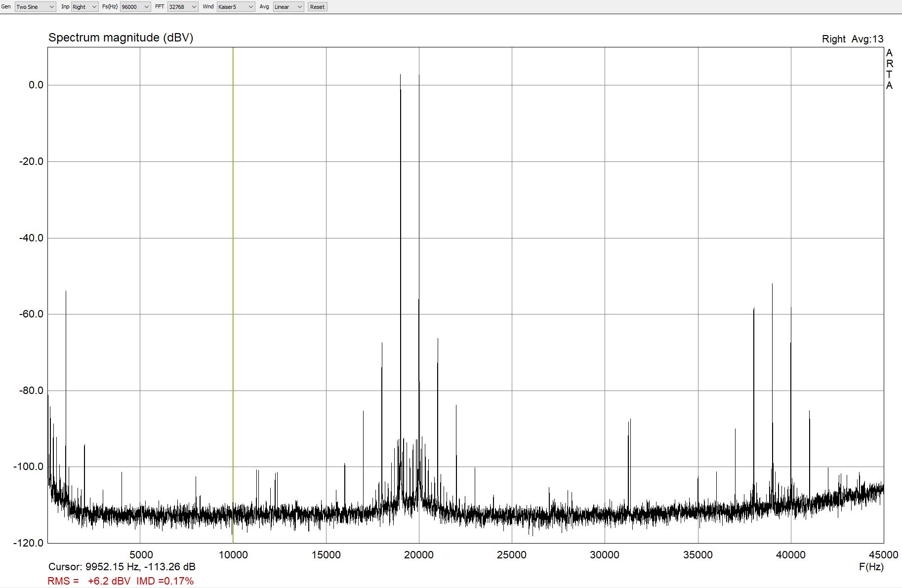The height and width of the screenshot is (588, 902).
Task: Click the red "RMS = +6.2 dBV" readout
Action: pyautogui.click(x=89, y=581)
